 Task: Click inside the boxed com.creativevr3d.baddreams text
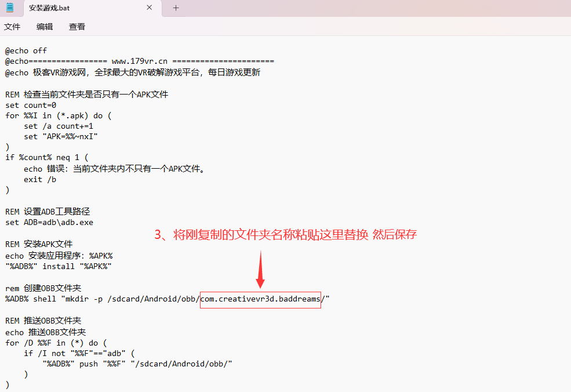pos(260,299)
